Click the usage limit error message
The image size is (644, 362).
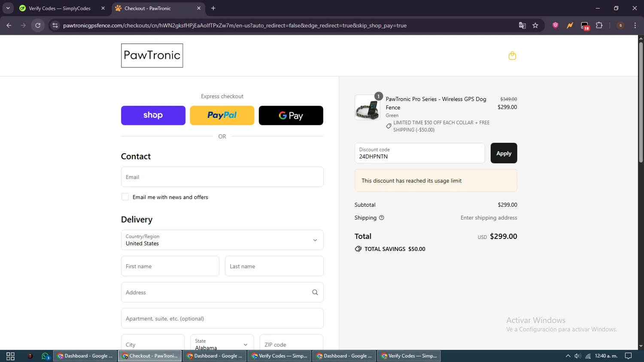click(x=436, y=181)
